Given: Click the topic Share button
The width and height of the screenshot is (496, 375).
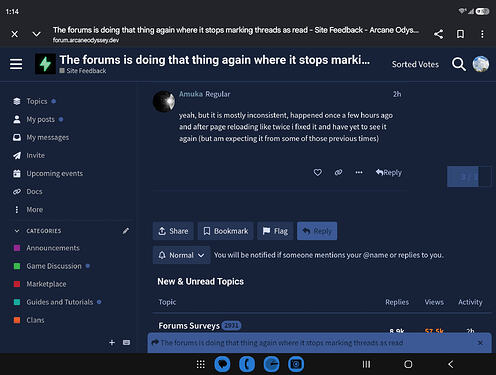Looking at the screenshot, I should pyautogui.click(x=173, y=231).
